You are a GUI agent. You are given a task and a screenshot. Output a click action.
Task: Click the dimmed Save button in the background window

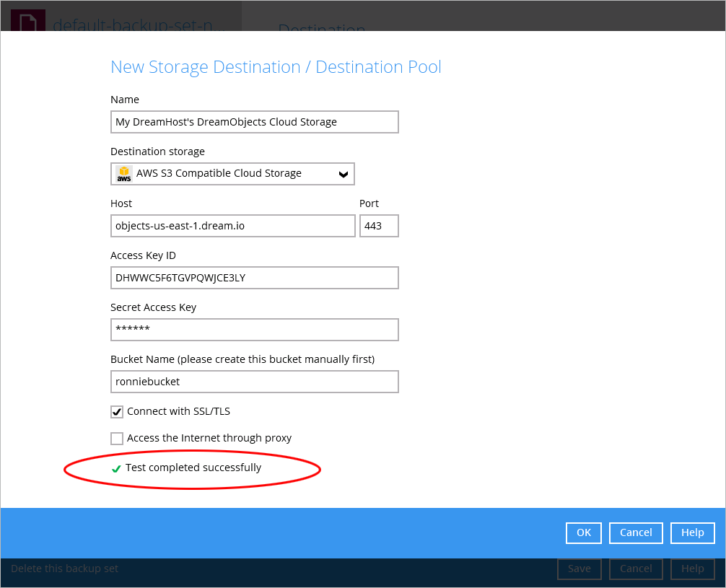coord(580,569)
